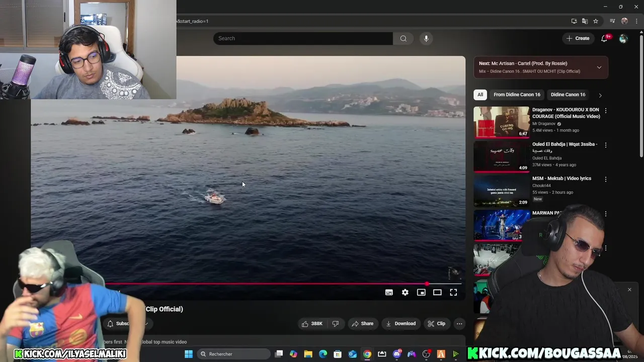Select the Didine Canon 16 chip
Image resolution: width=644 pixels, height=362 pixels.
coord(568,95)
